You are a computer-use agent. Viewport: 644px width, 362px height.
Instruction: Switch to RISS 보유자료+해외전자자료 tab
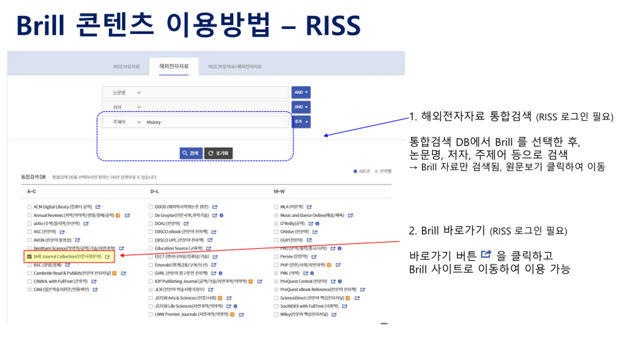[x=235, y=67]
